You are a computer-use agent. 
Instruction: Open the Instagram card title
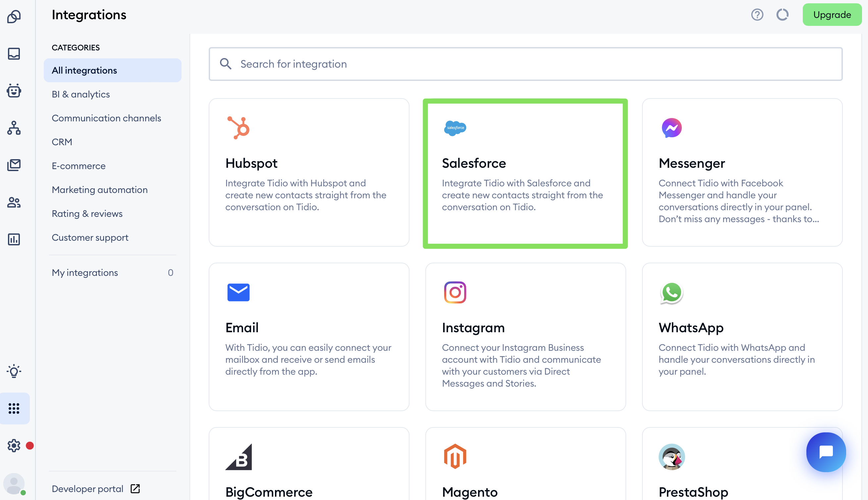pyautogui.click(x=473, y=328)
